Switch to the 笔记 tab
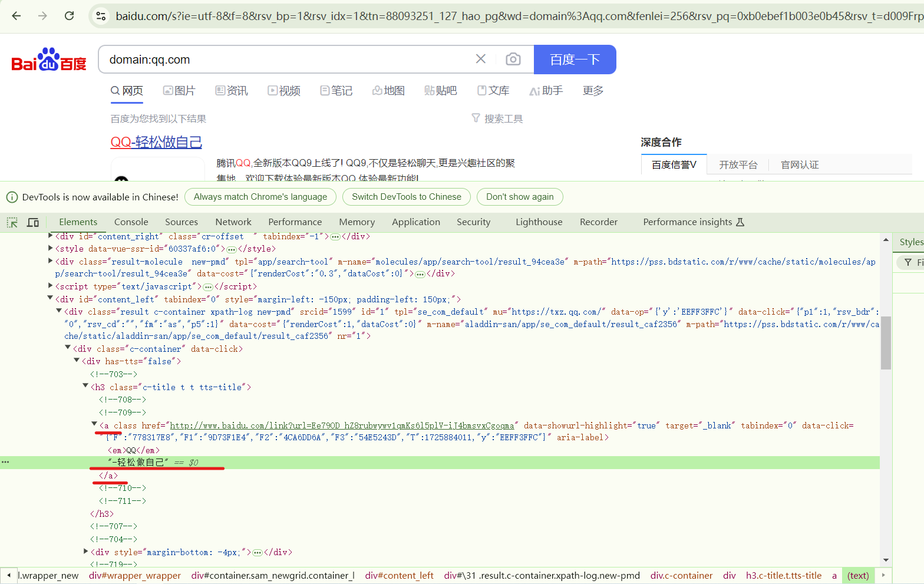Image resolution: width=924 pixels, height=584 pixels. click(336, 91)
